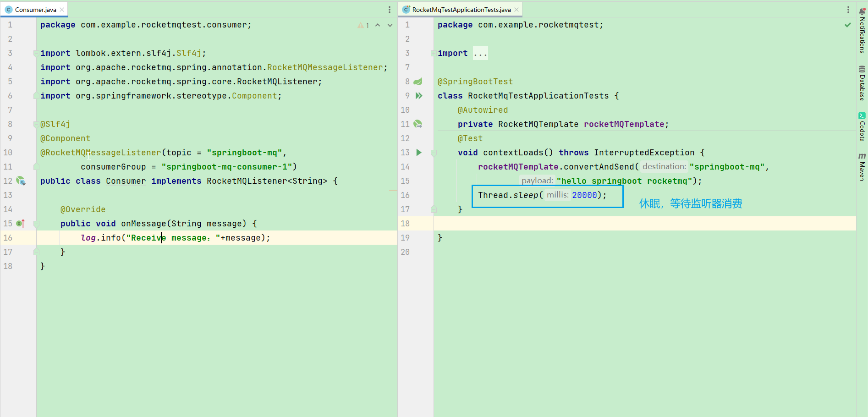Fold contextLoads at its closing brace
This screenshot has height=417, width=868.
pos(434,209)
